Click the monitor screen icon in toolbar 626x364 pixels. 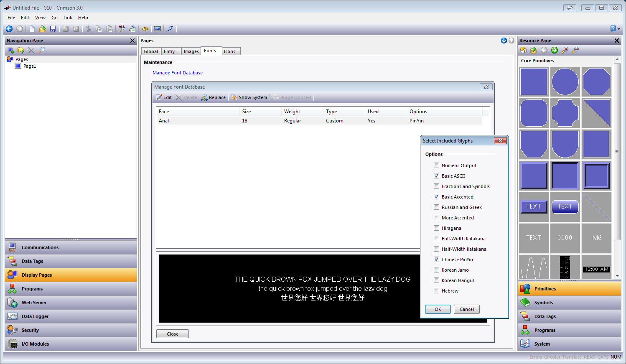click(x=158, y=29)
